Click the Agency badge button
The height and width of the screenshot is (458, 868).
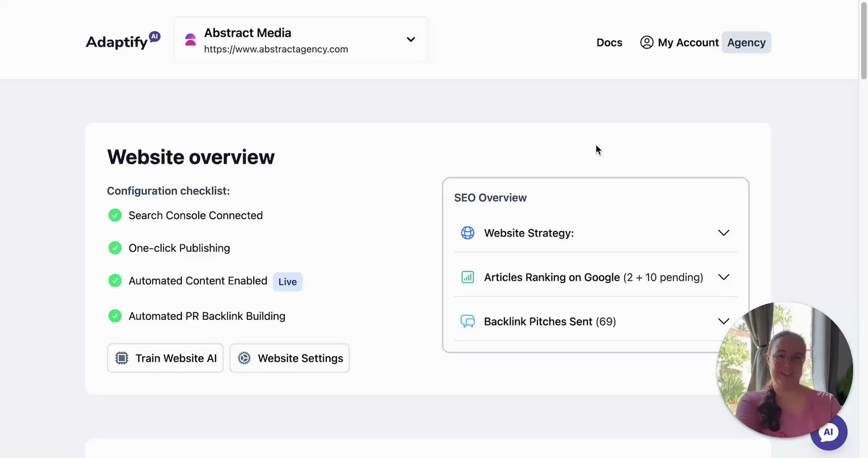(x=746, y=43)
